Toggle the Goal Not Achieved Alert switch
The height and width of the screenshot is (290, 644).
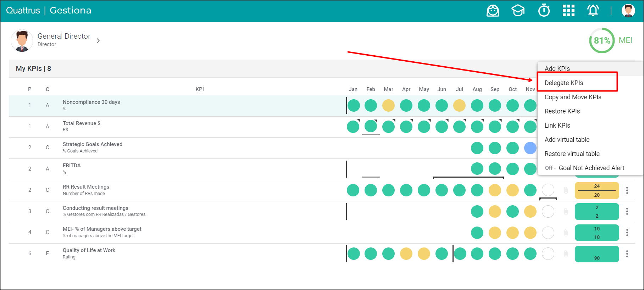[x=550, y=168]
